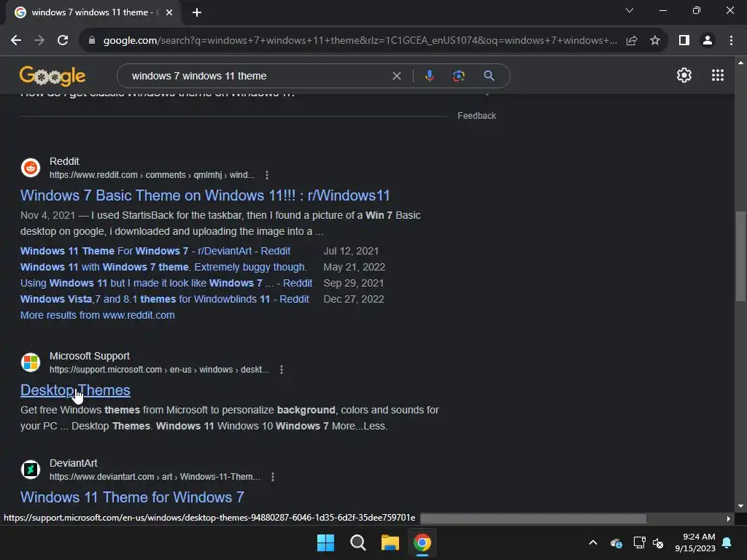Click the muted volume tray icon
The width and height of the screenshot is (747, 560).
(x=658, y=542)
